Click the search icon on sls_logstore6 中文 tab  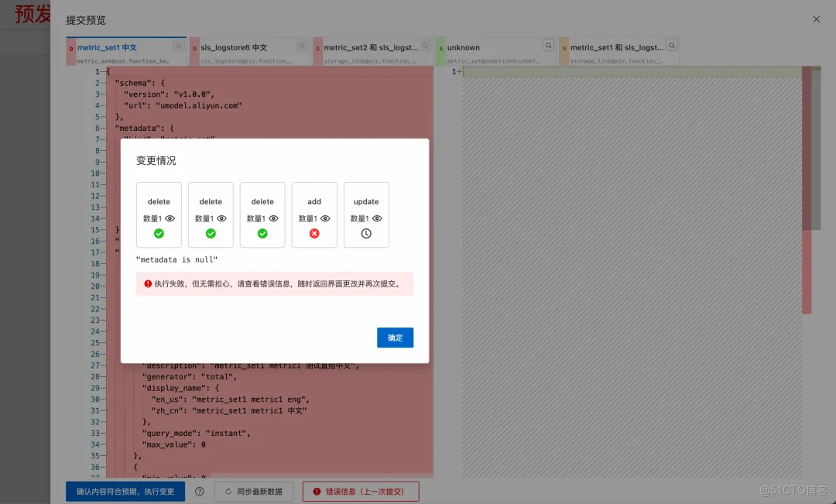tap(300, 46)
